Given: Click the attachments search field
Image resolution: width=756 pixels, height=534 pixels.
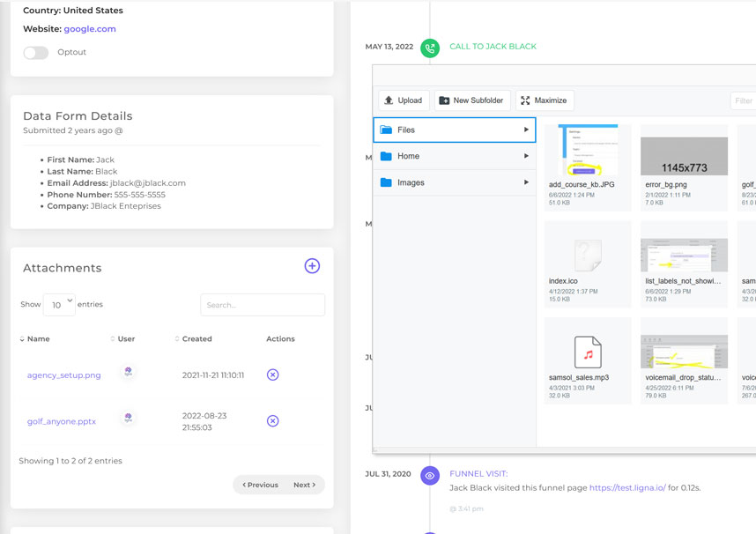Looking at the screenshot, I should (263, 305).
